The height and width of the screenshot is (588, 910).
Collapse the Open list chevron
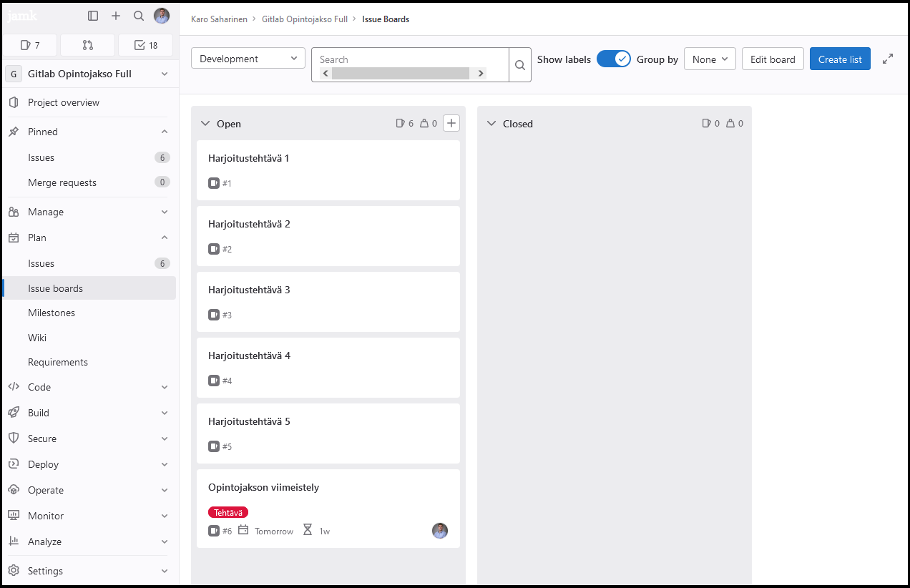205,124
